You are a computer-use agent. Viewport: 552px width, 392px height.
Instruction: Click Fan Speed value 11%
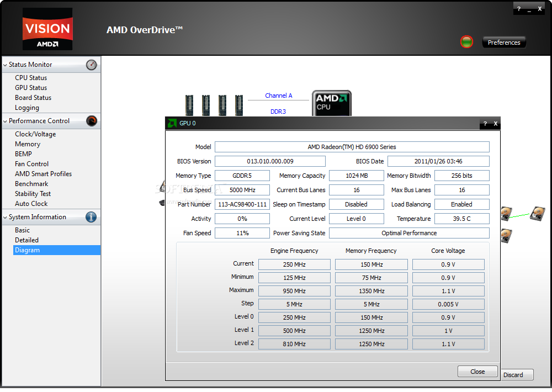[x=242, y=233]
